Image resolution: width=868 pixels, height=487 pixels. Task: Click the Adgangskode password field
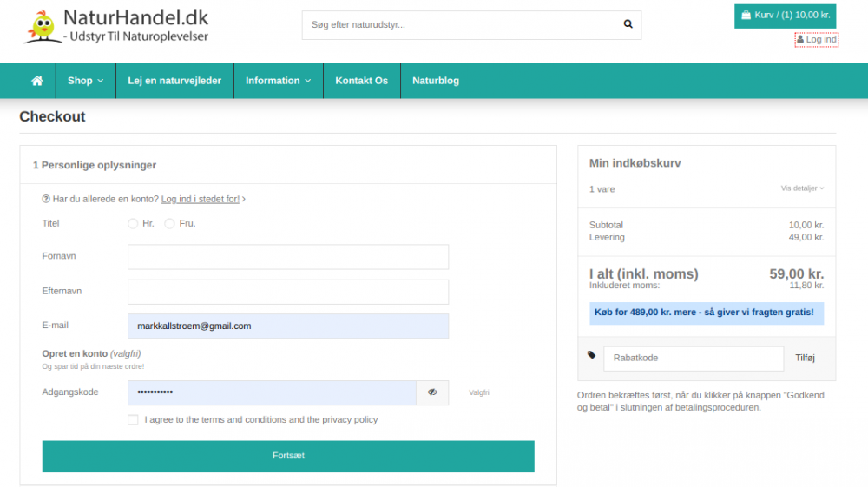click(x=272, y=392)
